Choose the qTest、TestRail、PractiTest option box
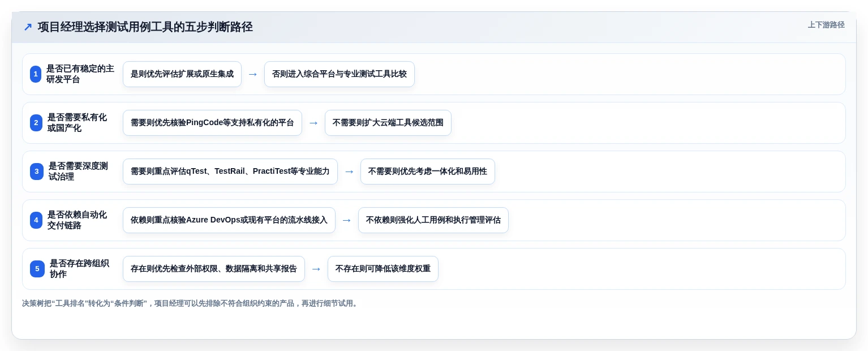 tap(230, 172)
